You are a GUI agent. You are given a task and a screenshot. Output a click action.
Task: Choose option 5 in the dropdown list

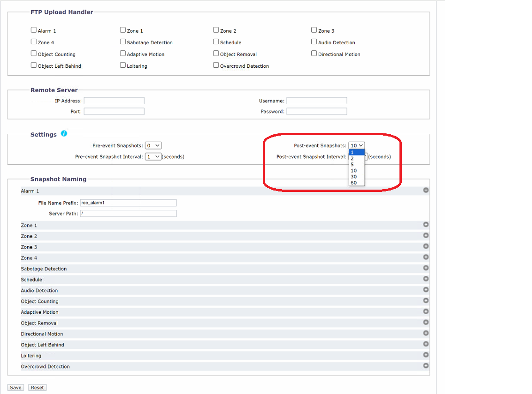pos(352,165)
